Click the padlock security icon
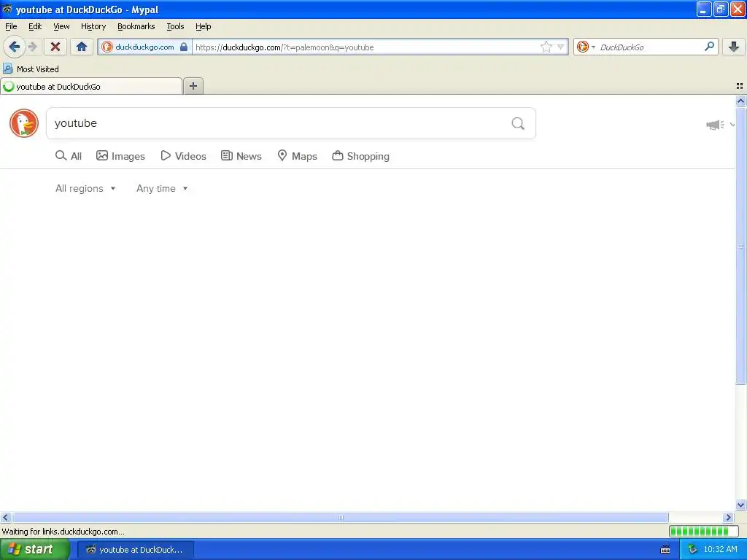Viewport: 747px width, 560px height. pyautogui.click(x=184, y=47)
